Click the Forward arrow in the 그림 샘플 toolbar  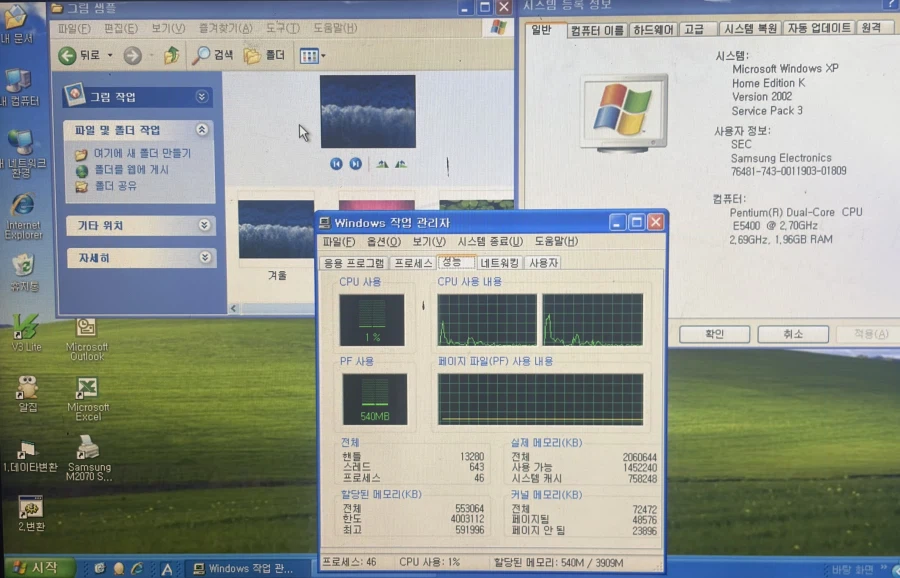[x=133, y=56]
